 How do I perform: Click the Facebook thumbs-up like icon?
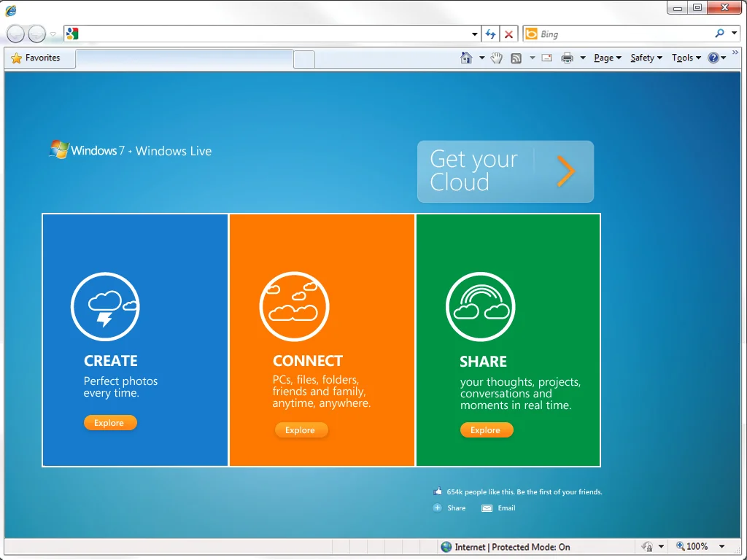438,491
